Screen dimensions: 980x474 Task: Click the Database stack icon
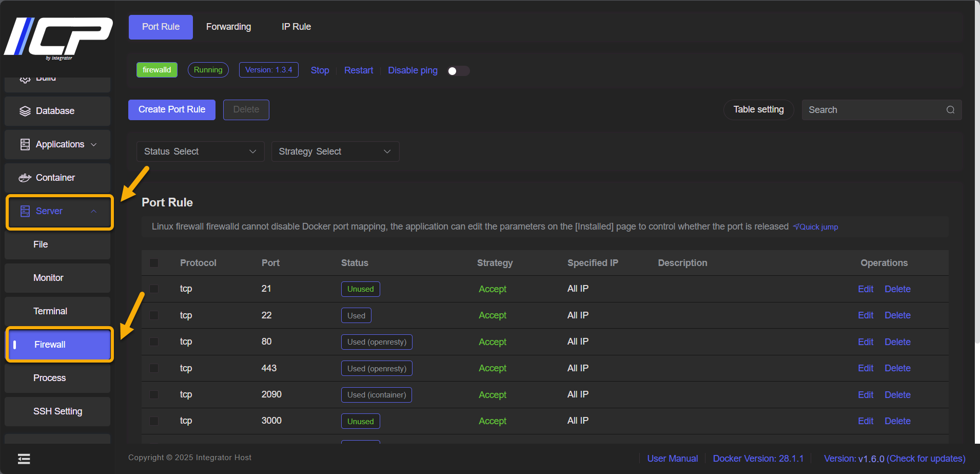click(x=25, y=111)
